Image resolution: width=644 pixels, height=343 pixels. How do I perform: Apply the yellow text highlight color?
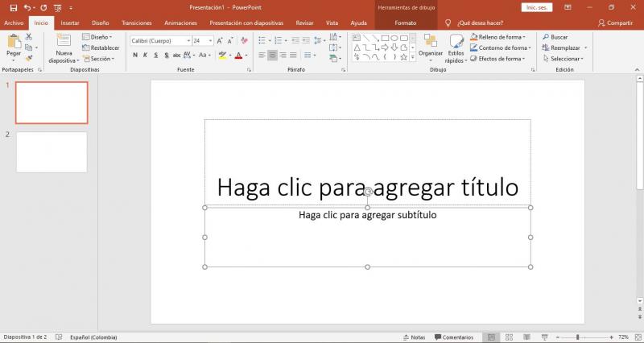coord(223,55)
